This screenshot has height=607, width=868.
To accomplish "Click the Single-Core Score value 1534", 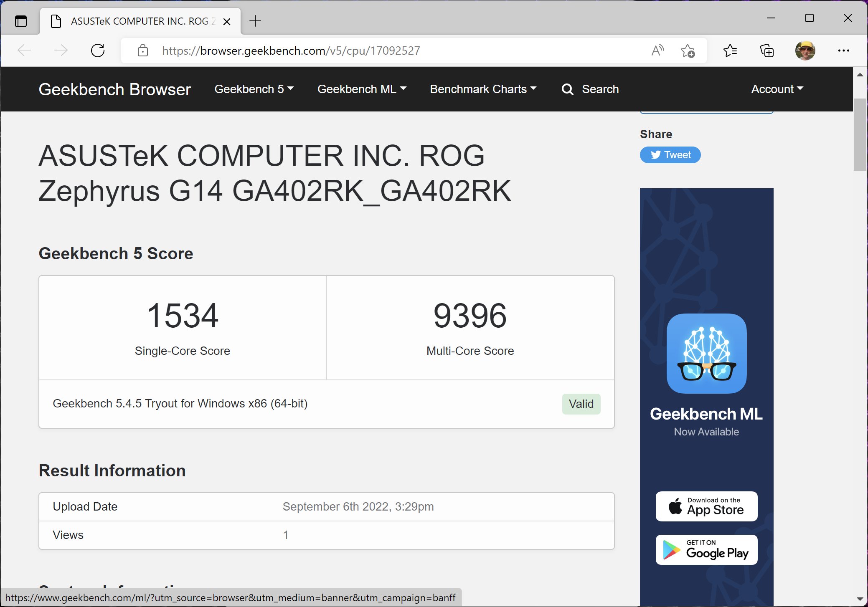I will (x=182, y=315).
